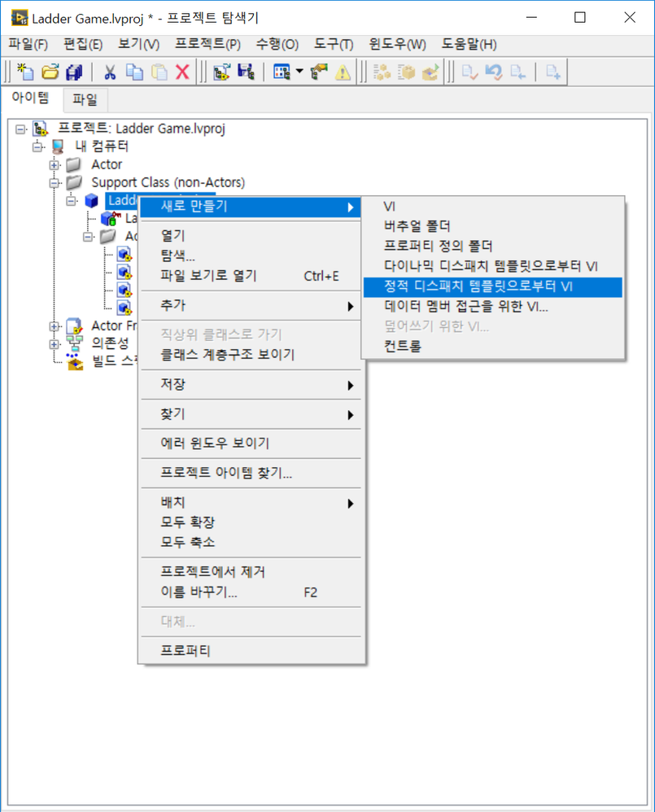Open the 프로젝트(P) menu
Image resolution: width=655 pixels, height=812 pixels.
(207, 45)
